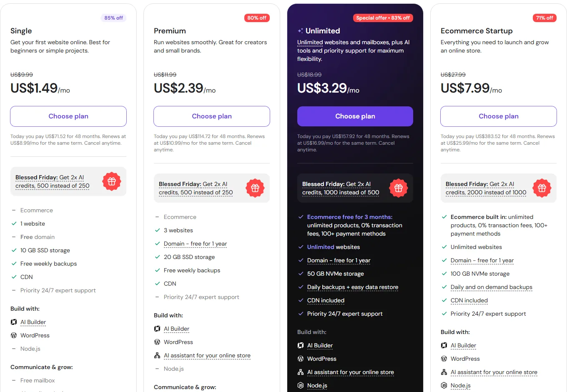Open 'Daily backups + easy data restore' link

(353, 287)
